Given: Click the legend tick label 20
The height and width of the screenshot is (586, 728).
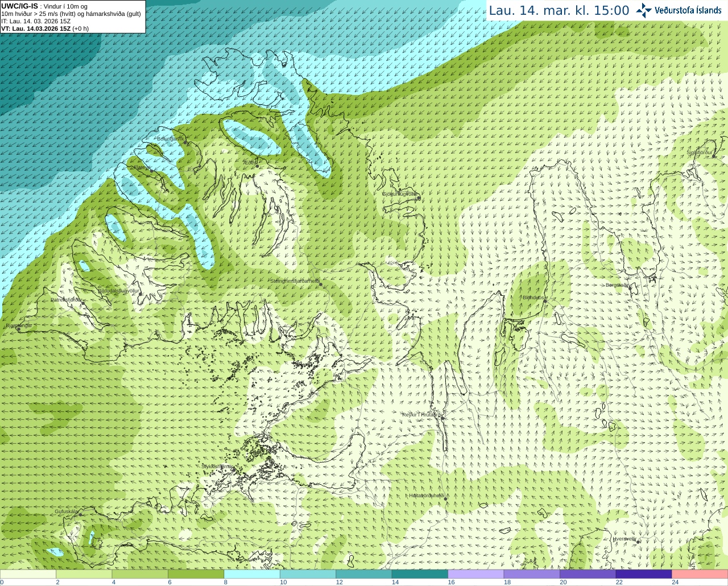Looking at the screenshot, I should click(x=563, y=582).
